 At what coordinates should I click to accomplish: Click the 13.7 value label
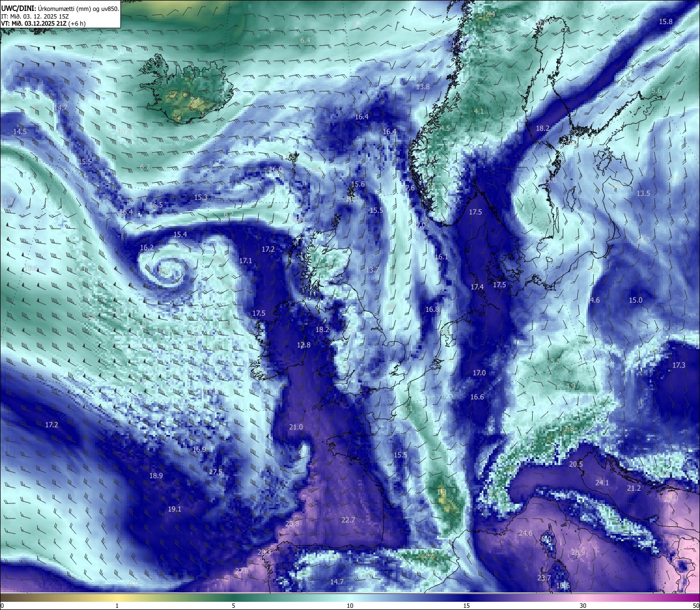coord(372,270)
